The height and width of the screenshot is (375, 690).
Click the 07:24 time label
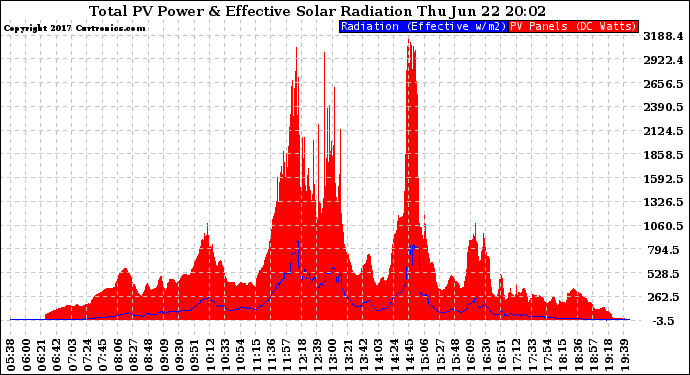pos(88,355)
